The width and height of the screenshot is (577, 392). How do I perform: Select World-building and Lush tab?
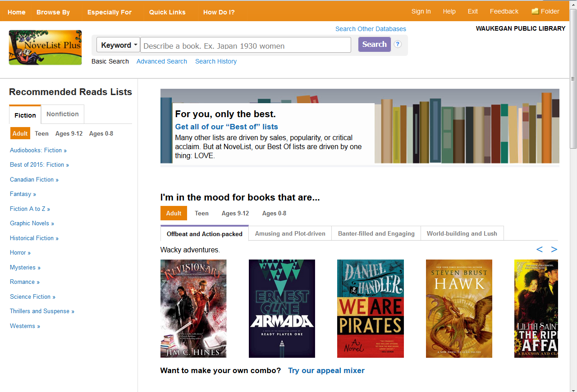462,233
